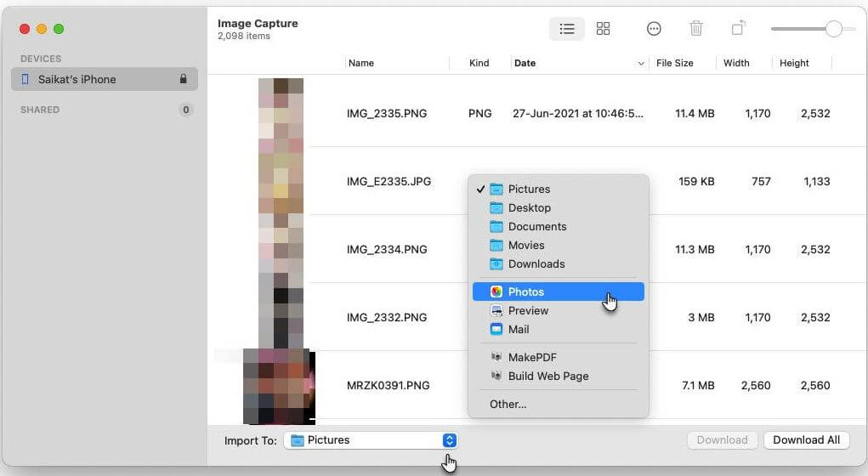Switch to list view icon
Viewport: 868px width, 476px height.
(566, 29)
